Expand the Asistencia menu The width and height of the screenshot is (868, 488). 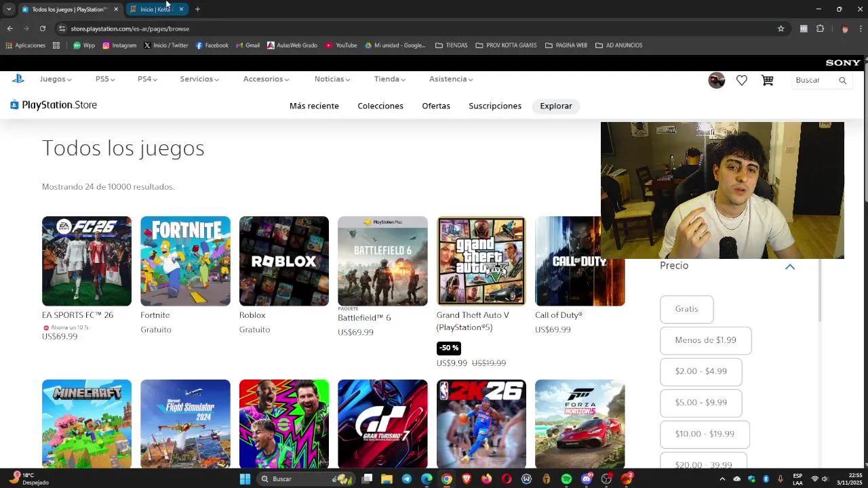coord(451,79)
